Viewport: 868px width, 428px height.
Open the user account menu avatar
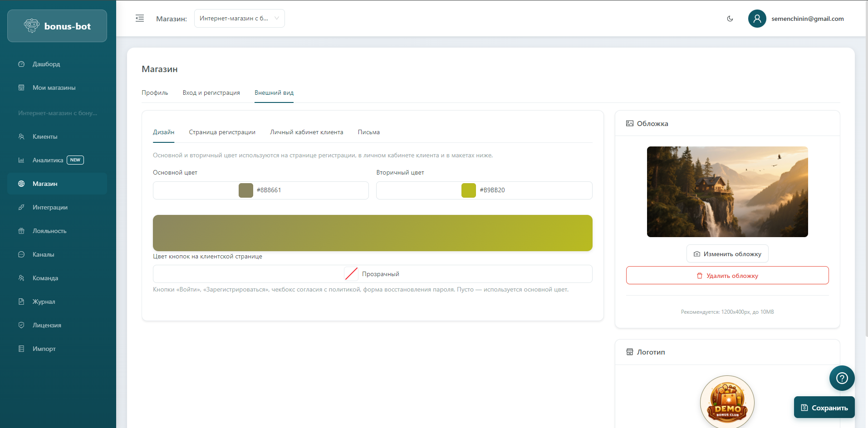click(x=757, y=19)
